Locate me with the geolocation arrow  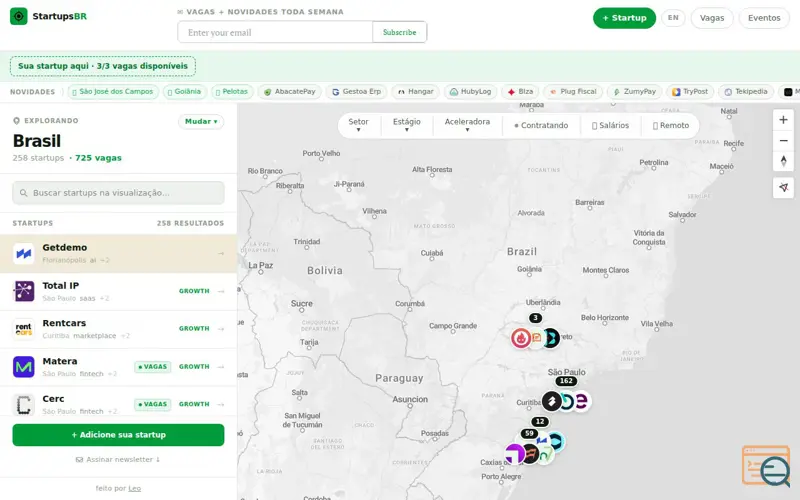click(783, 188)
